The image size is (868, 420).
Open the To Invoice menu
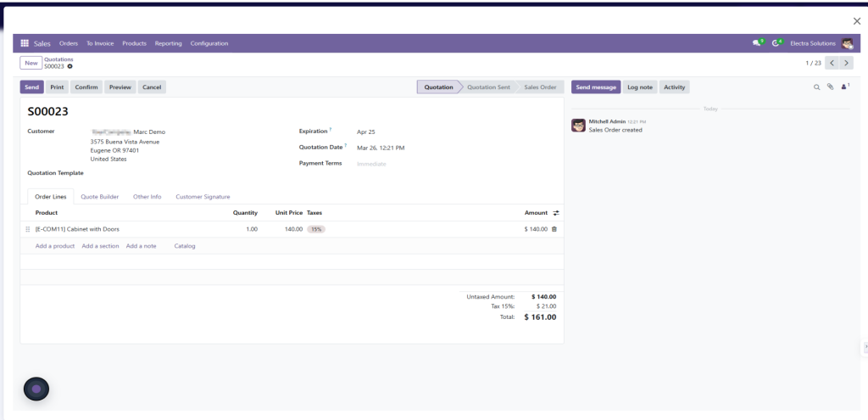coord(100,43)
